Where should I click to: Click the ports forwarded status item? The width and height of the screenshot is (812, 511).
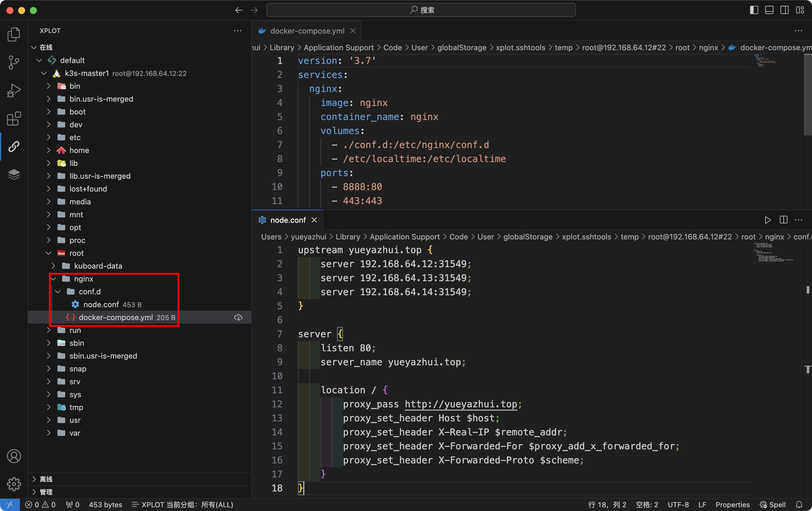click(72, 505)
